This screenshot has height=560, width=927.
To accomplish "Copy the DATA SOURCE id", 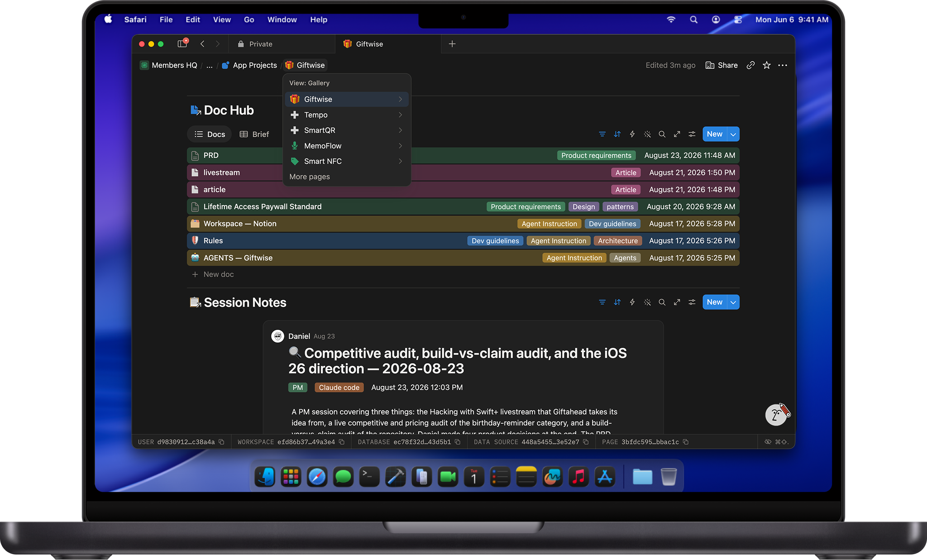I will 586,442.
